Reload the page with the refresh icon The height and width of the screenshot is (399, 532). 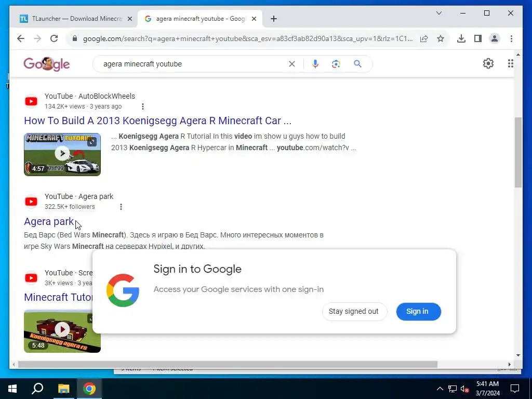pyautogui.click(x=54, y=38)
